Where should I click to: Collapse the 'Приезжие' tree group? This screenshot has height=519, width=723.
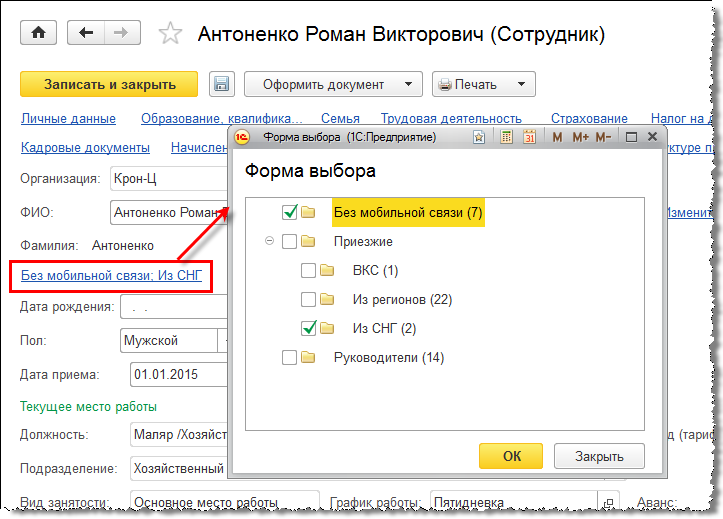pos(269,241)
